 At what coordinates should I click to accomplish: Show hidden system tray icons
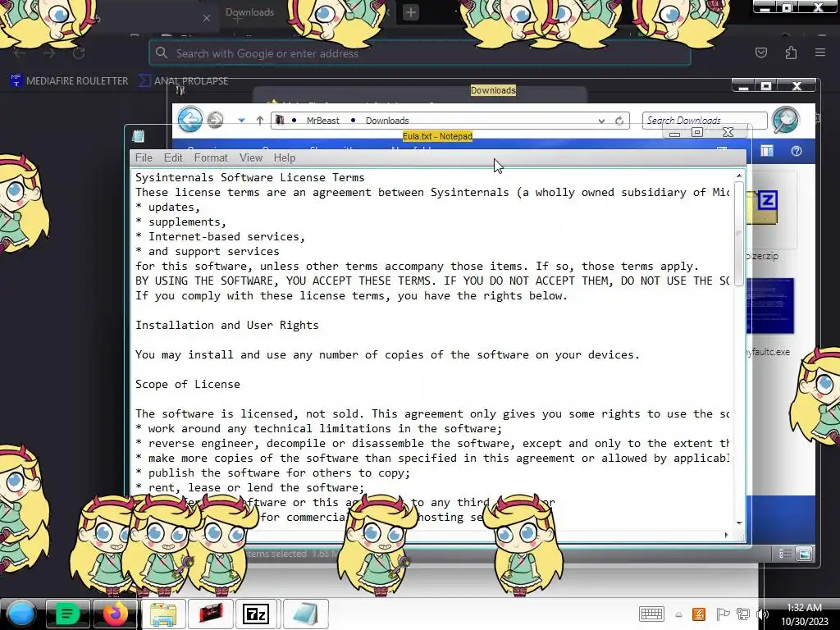(678, 615)
